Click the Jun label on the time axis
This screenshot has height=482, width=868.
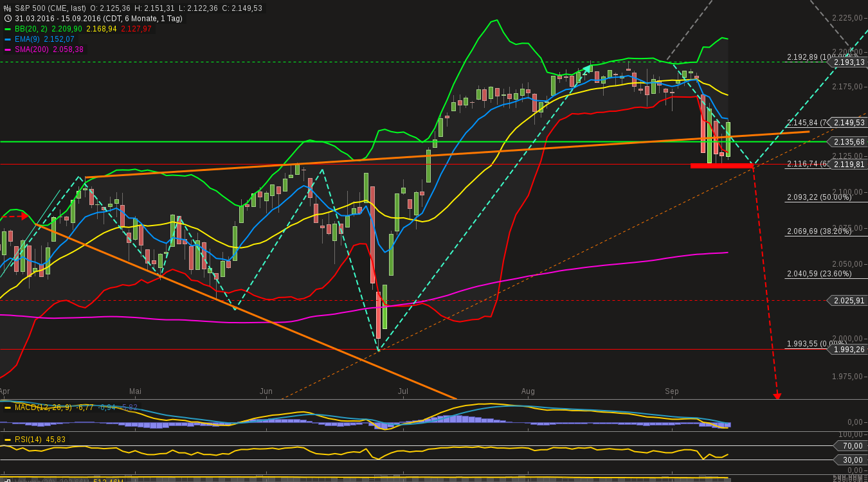coord(266,391)
